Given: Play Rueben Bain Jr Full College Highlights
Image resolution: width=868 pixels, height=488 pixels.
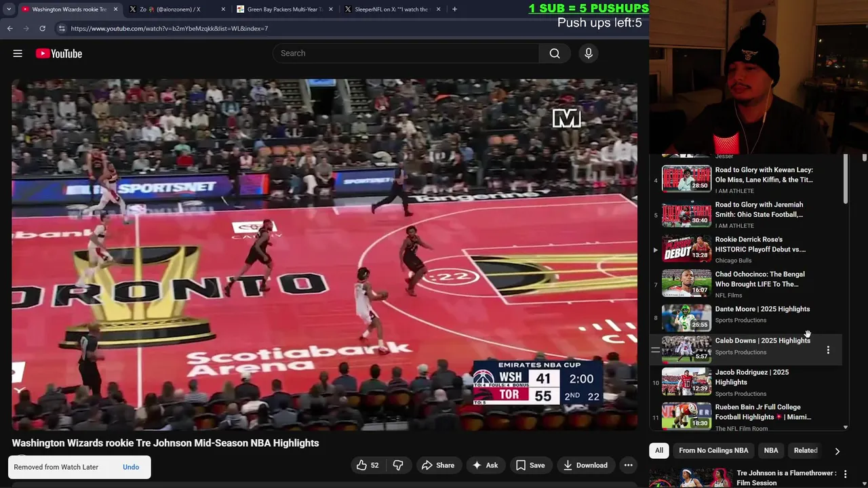Looking at the screenshot, I should click(x=686, y=416).
